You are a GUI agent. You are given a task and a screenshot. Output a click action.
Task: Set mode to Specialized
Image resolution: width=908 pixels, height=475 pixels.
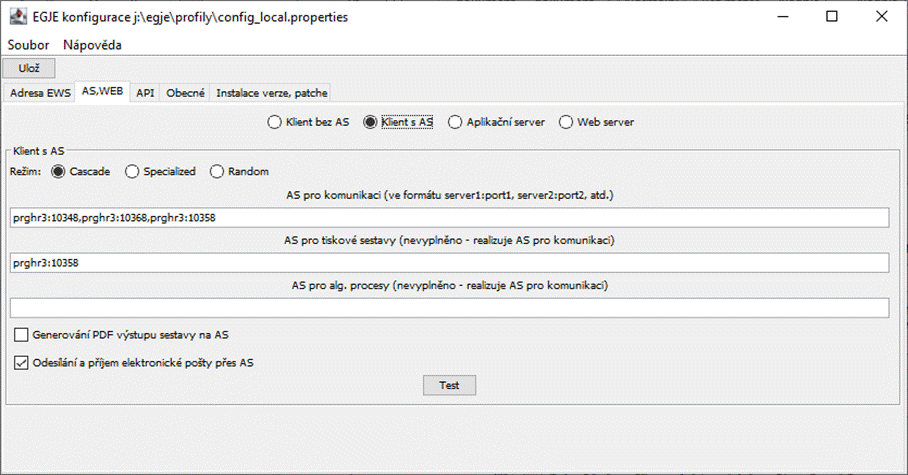pyautogui.click(x=132, y=171)
